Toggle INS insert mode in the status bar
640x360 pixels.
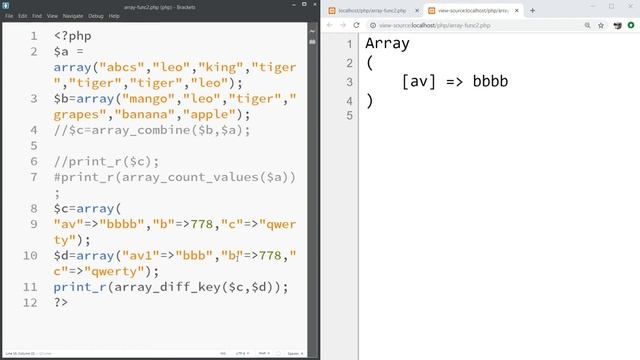223,353
